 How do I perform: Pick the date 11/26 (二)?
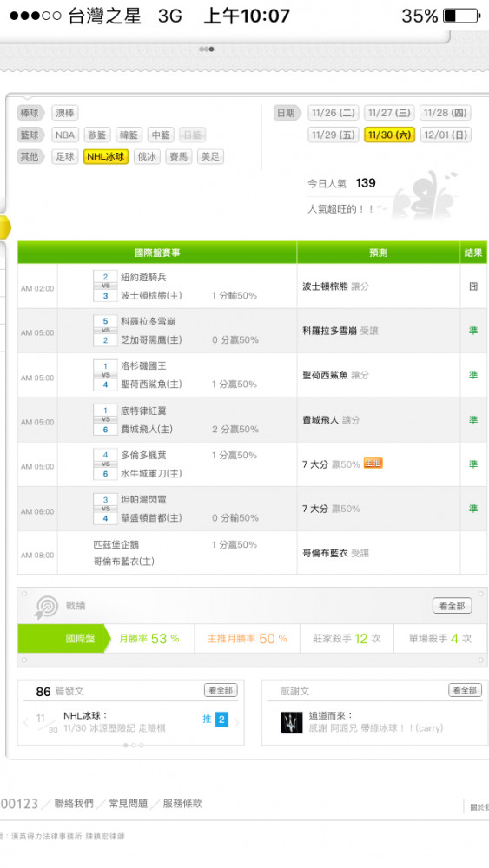pyautogui.click(x=334, y=113)
